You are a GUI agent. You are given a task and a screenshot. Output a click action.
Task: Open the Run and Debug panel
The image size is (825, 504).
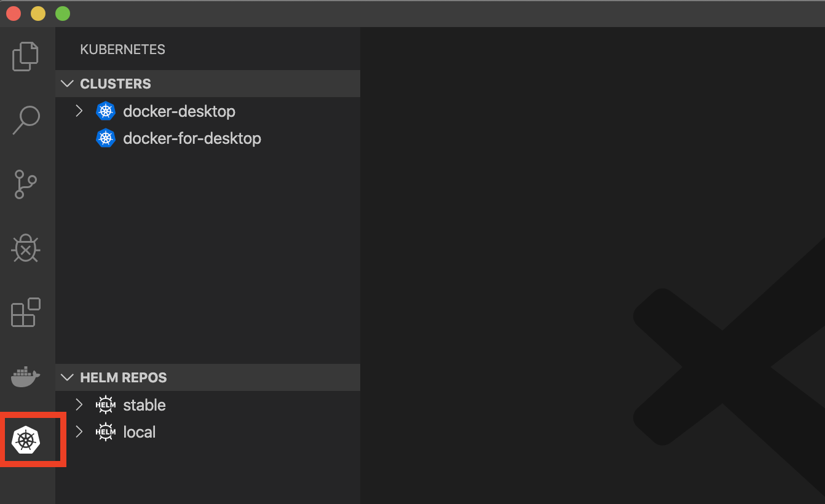click(25, 248)
